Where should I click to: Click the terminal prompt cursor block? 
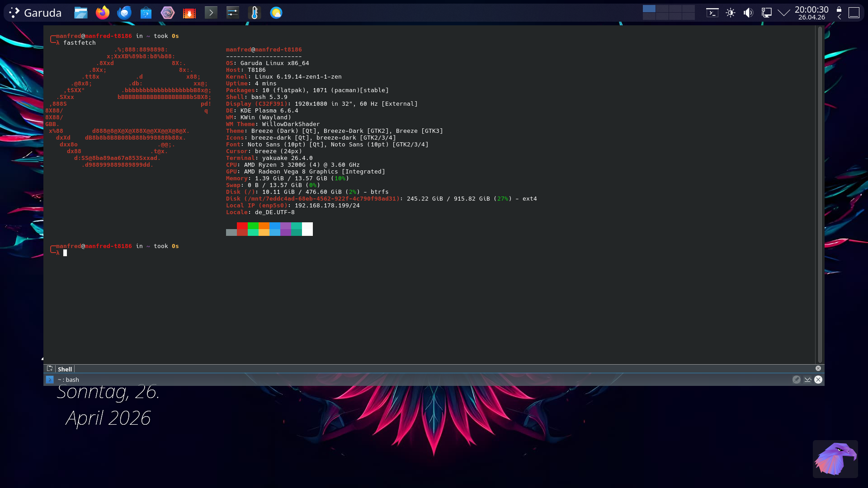point(65,253)
